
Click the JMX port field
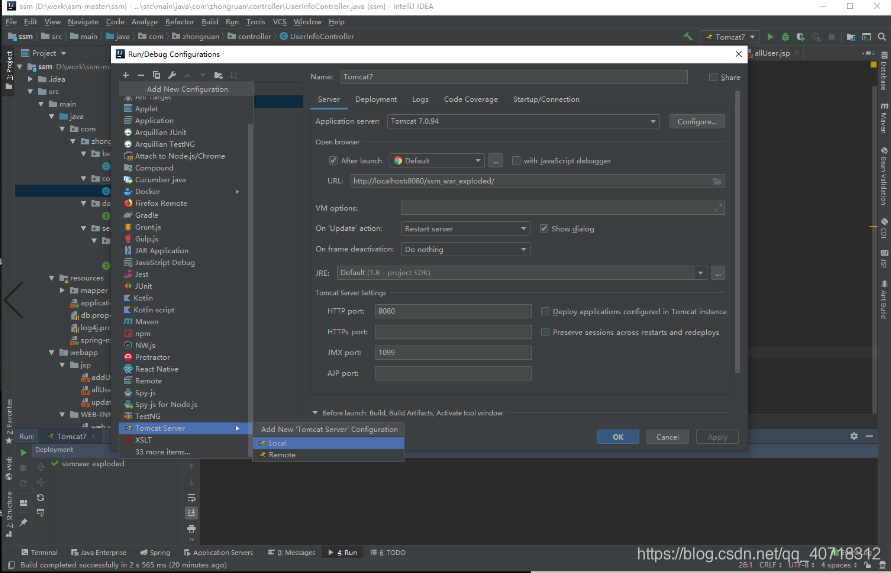[453, 352]
